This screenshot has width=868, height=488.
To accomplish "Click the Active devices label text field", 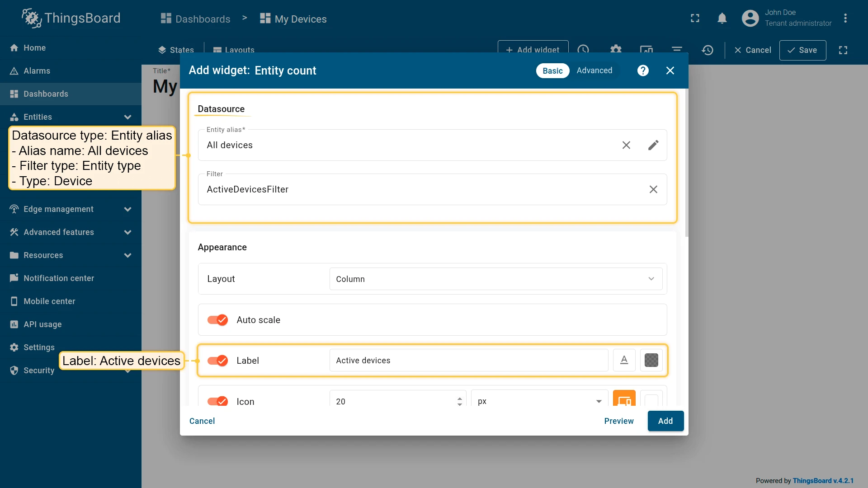I will pos(469,360).
